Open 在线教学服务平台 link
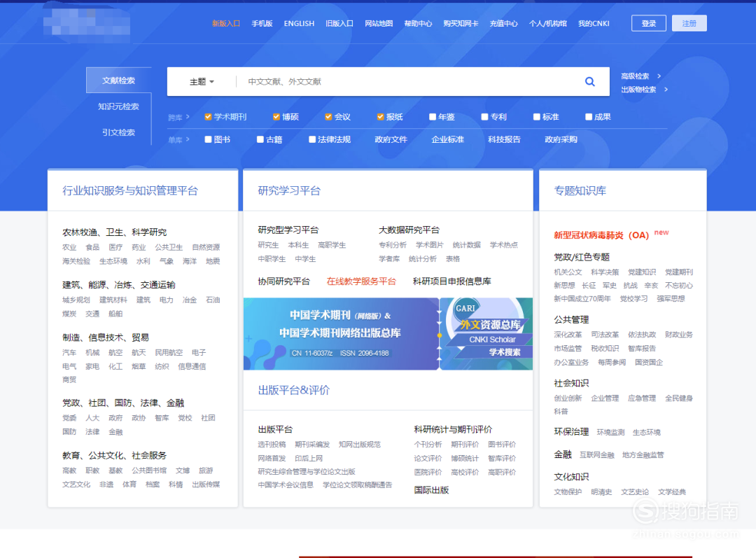Image resolution: width=756 pixels, height=558 pixels. pos(361,281)
